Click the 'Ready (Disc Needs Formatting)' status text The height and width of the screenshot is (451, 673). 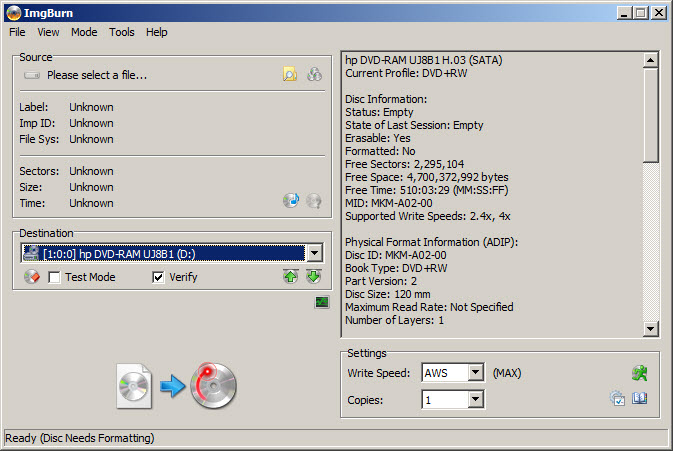click(79, 438)
